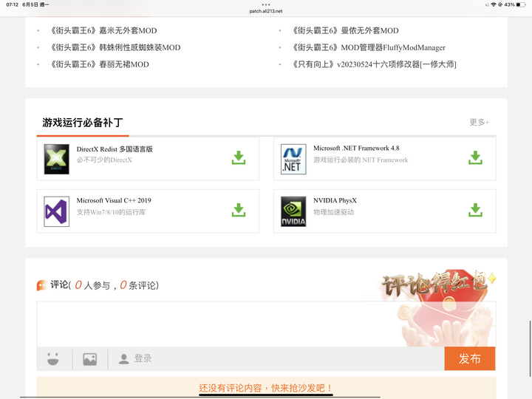The image size is (532, 399).
Task: Click 还没有评论内容 sofa notice text
Action: [x=265, y=388]
